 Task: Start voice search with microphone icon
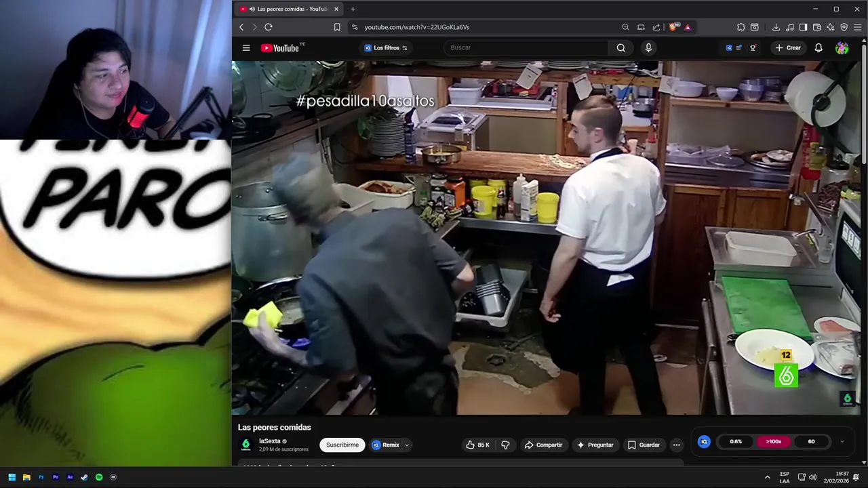pyautogui.click(x=648, y=47)
